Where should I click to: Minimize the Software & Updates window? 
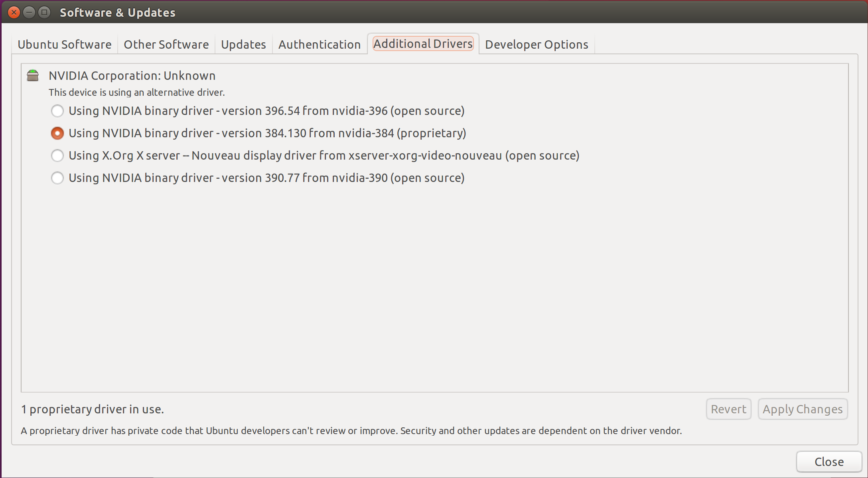pyautogui.click(x=29, y=12)
